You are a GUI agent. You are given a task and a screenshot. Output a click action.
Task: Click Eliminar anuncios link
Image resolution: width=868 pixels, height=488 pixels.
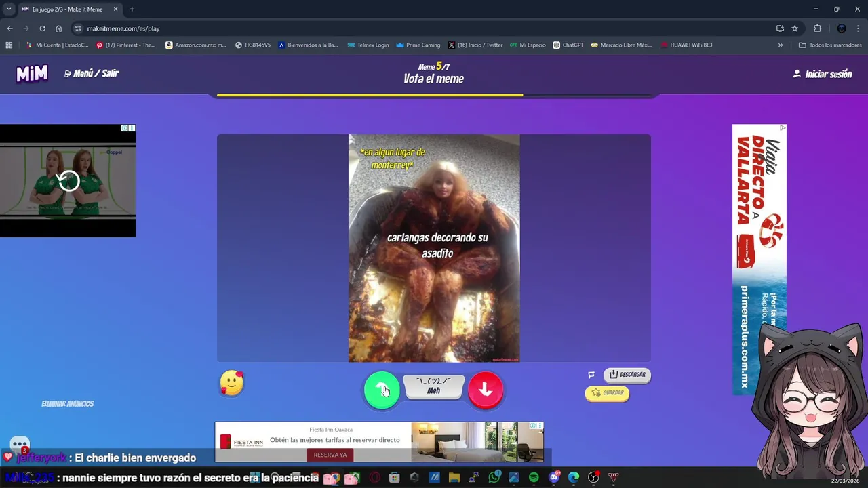click(x=67, y=403)
